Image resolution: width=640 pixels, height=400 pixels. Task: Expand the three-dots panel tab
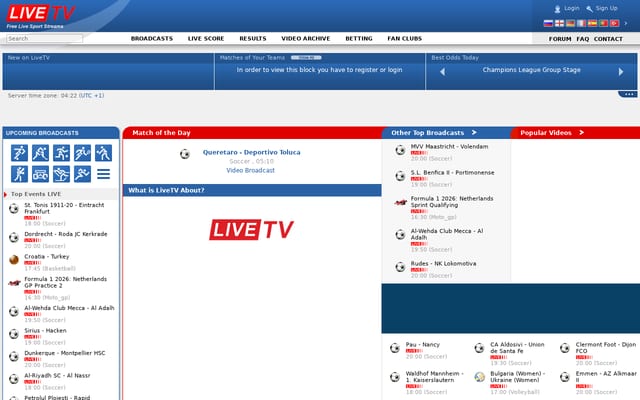[x=629, y=94]
